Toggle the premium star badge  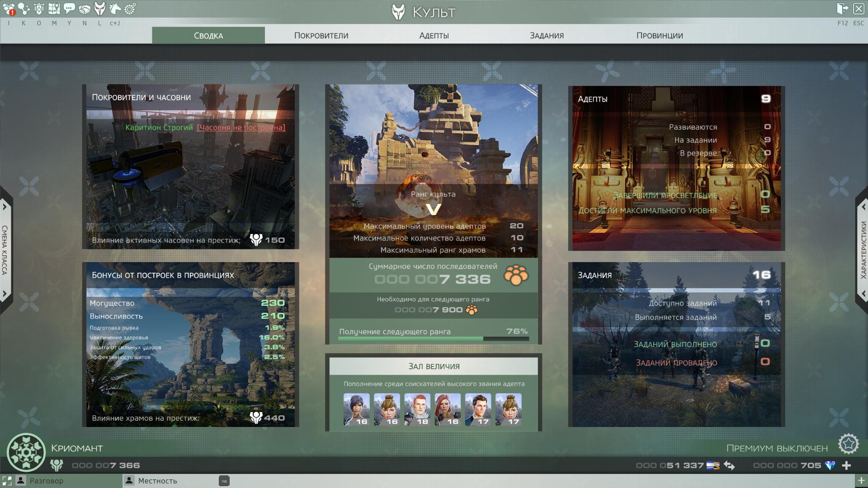pyautogui.click(x=848, y=444)
